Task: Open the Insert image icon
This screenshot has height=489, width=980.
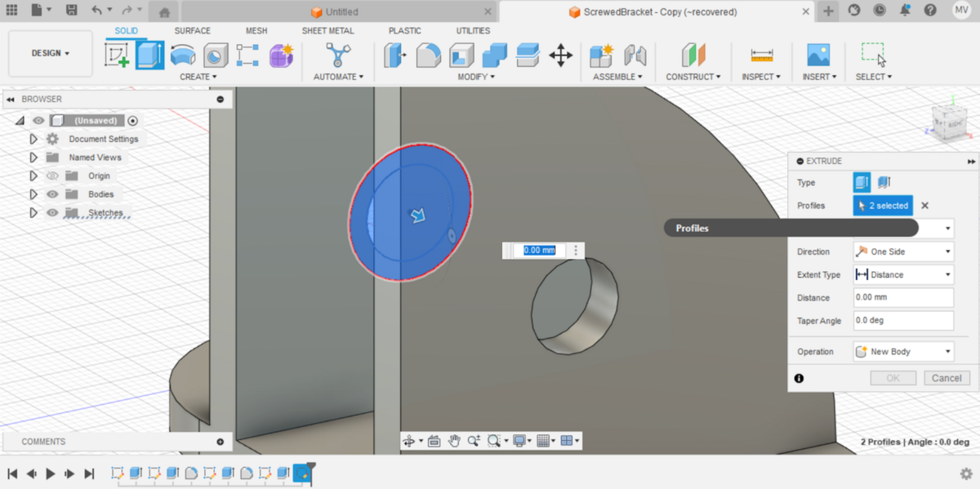Action: (x=817, y=56)
